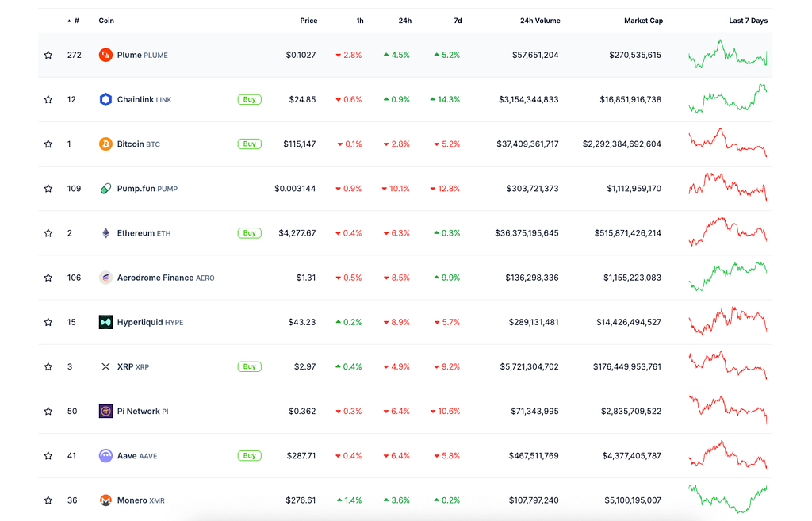Star the Aerodrome Finance row

click(48, 278)
